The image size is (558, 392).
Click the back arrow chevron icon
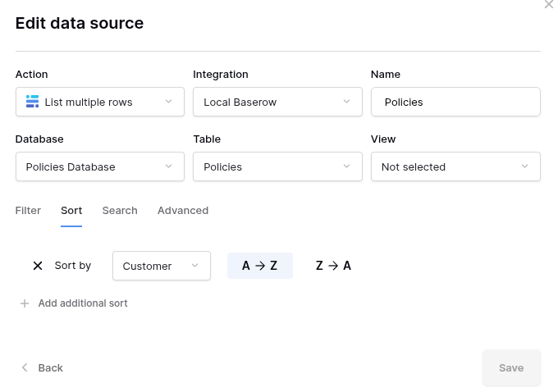tap(25, 367)
